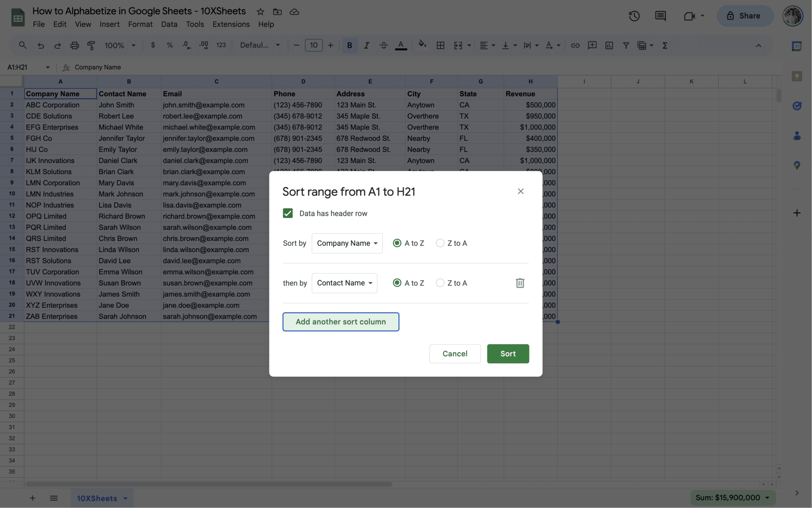Open the Contact Name then-by dropdown
812x508 pixels.
344,283
